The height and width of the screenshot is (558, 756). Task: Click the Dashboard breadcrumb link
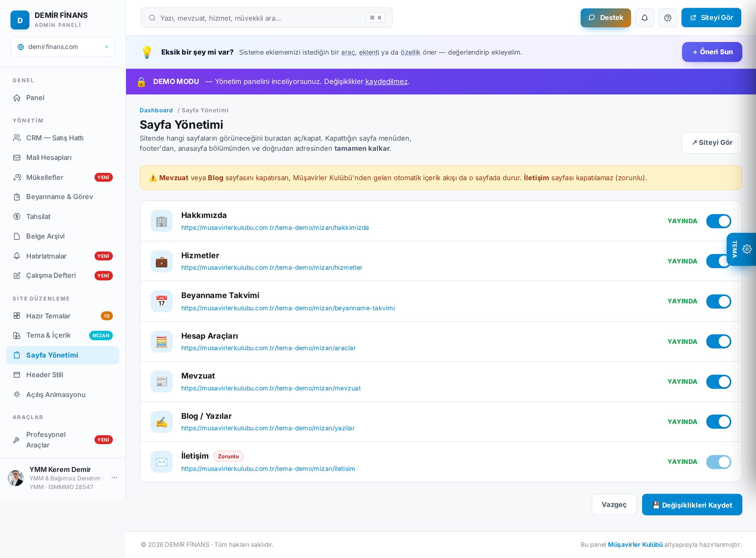point(156,110)
